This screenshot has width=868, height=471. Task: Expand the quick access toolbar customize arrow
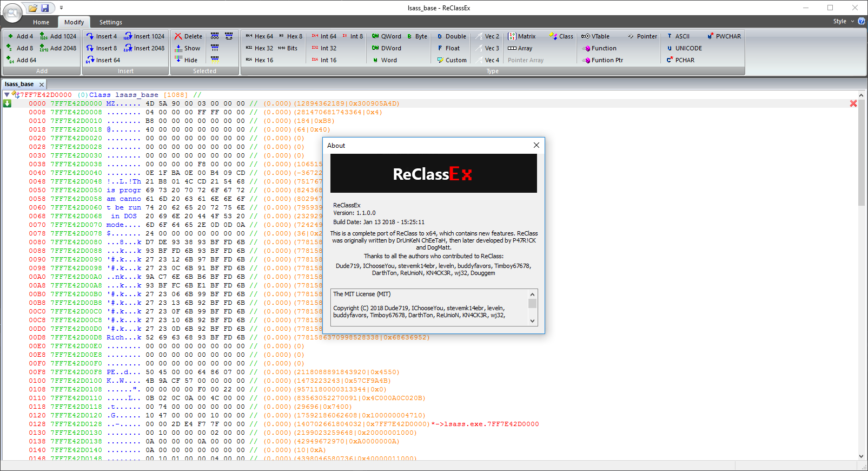coord(61,8)
